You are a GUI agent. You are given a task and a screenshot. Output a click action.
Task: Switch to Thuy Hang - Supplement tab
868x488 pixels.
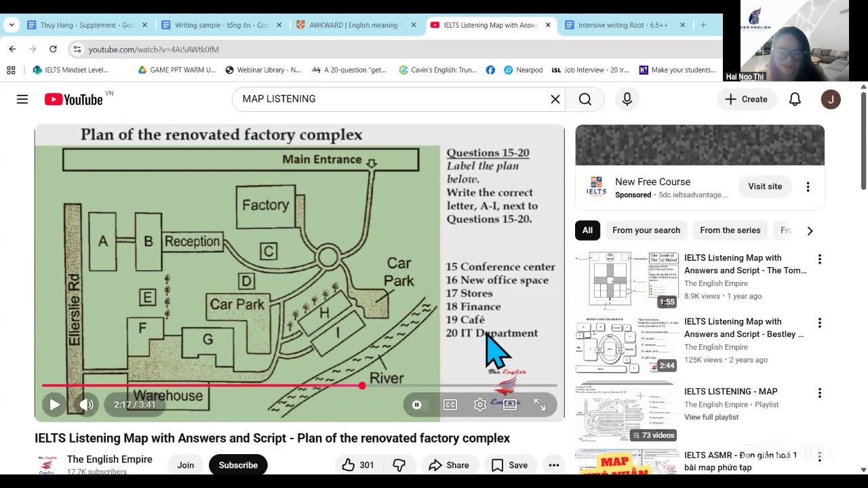pyautogui.click(x=87, y=25)
